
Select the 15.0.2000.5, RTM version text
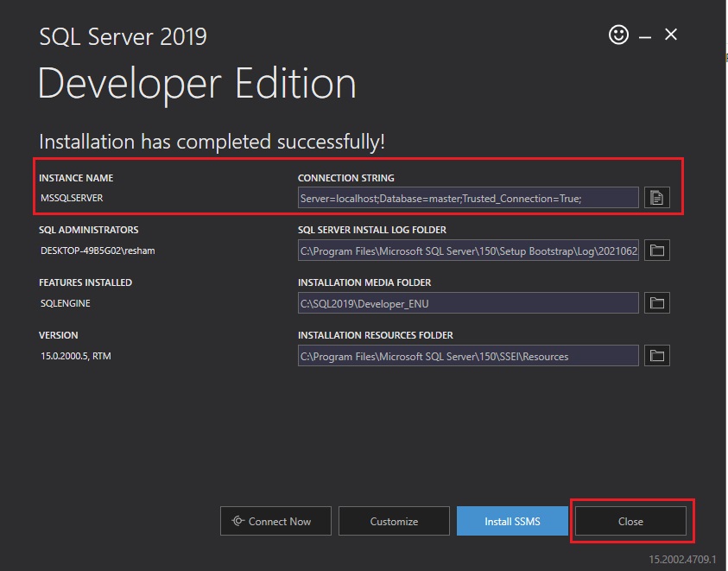pos(76,356)
